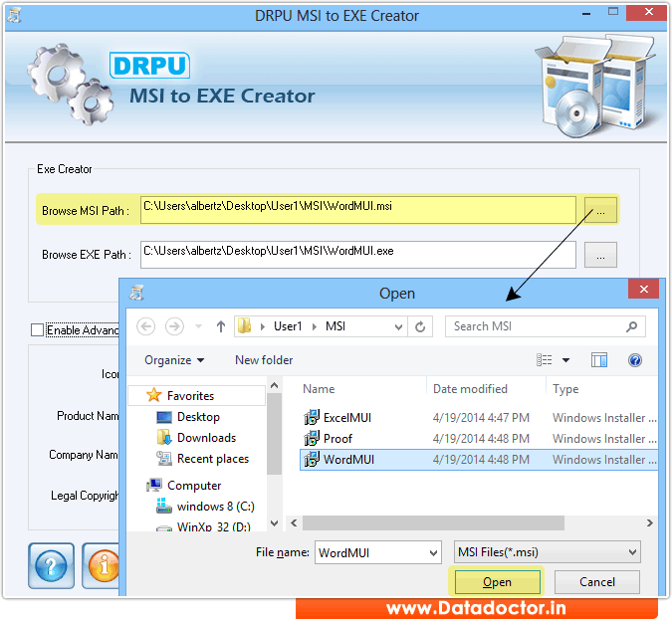Minimize the DRPU MSI to EXE window
672x619 pixels.
coord(586,13)
